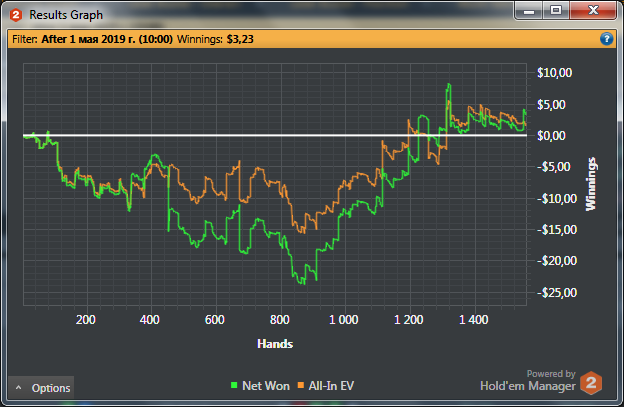Click the Winnings vertical axis title
The image size is (624, 407).
[591, 184]
